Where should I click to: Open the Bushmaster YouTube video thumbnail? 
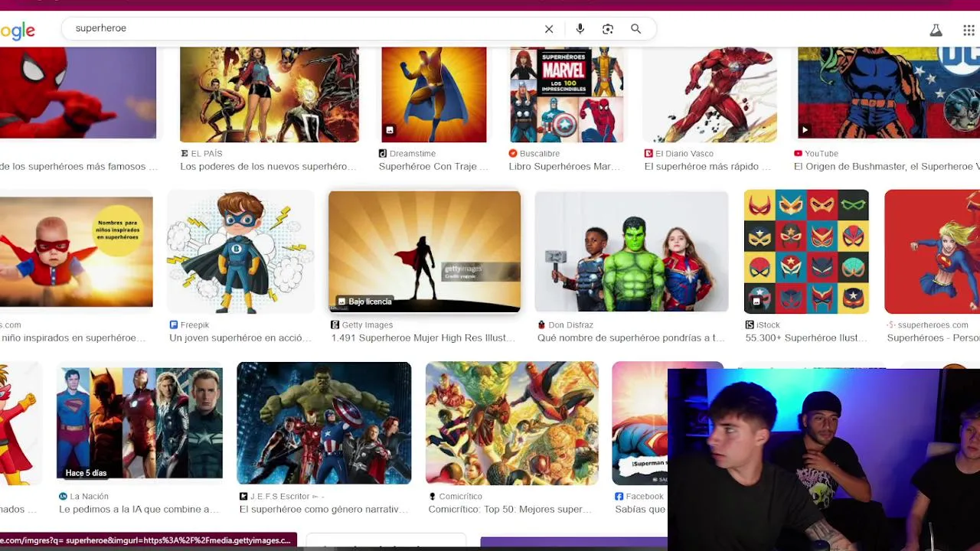pyautogui.click(x=888, y=93)
